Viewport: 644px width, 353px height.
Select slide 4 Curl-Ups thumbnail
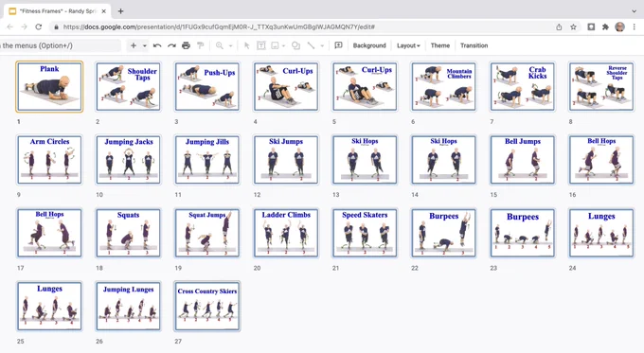click(286, 87)
